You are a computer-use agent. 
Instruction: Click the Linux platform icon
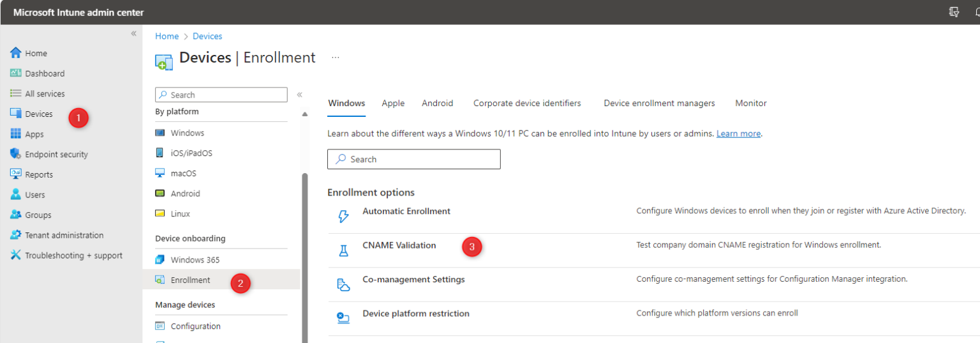[x=160, y=213]
